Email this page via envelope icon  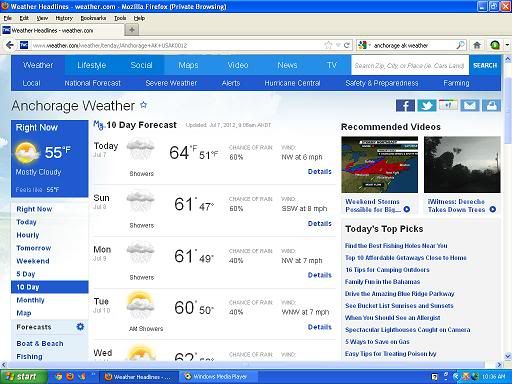tap(470, 106)
